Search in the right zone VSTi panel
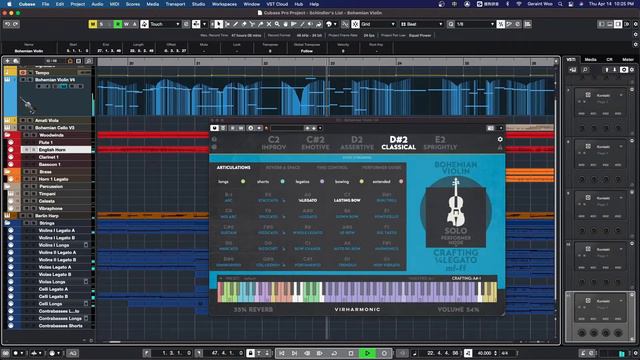The image size is (640, 360). pyautogui.click(x=585, y=70)
